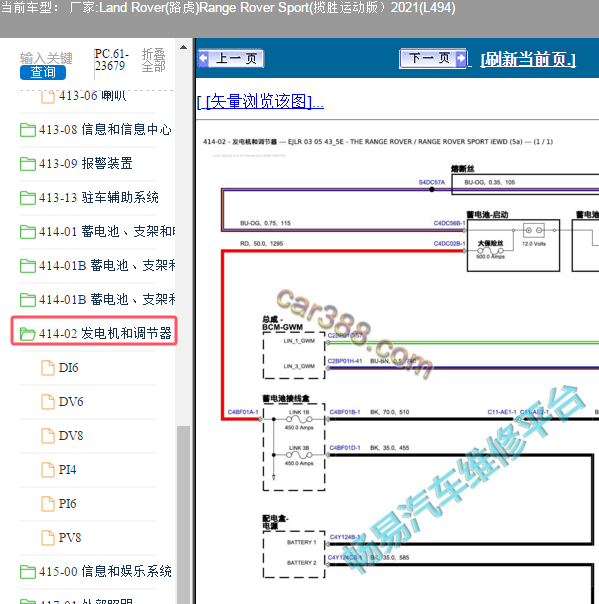Click the 输入关键 keyword input field
The height and width of the screenshot is (604, 599).
tap(46, 58)
